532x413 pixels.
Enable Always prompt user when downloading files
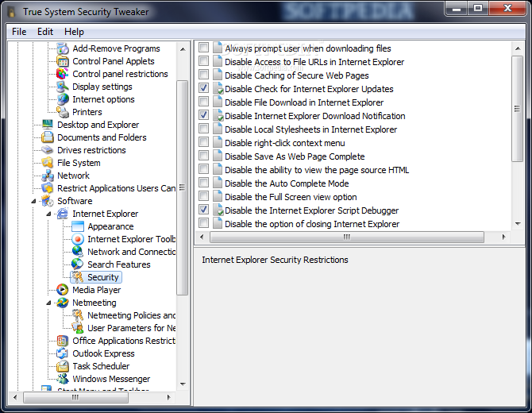pyautogui.click(x=203, y=47)
